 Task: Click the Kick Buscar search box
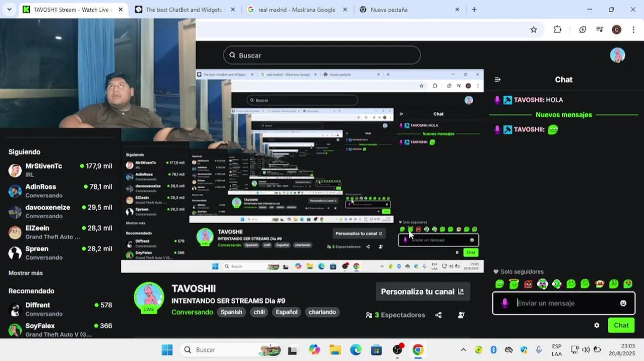(322, 55)
